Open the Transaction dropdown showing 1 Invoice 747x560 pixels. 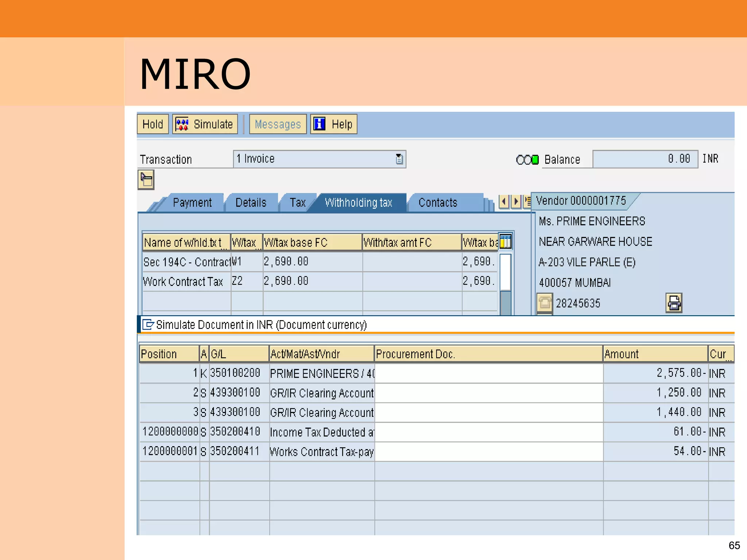click(320, 159)
